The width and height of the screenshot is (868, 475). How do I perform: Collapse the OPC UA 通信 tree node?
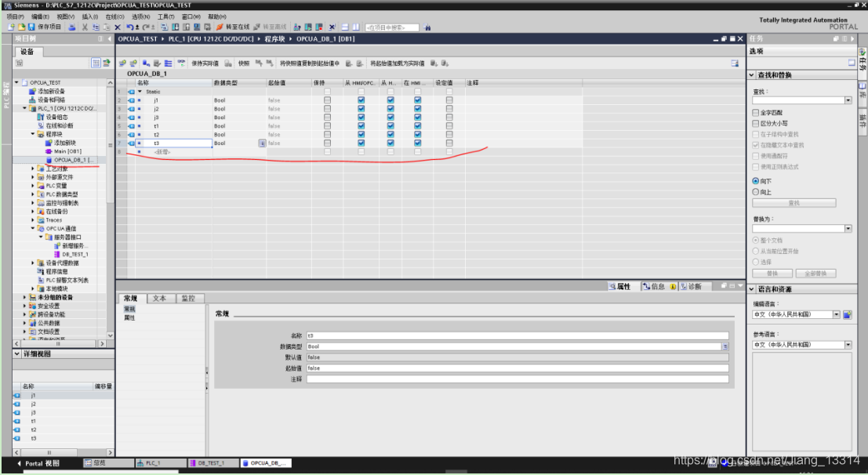33,228
